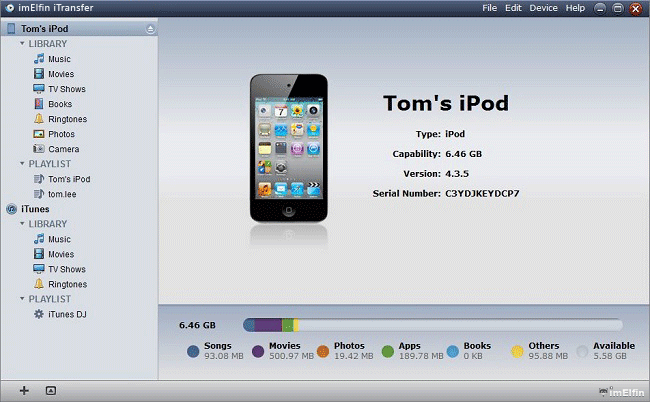Image resolution: width=650 pixels, height=402 pixels.
Task: Open the Camera library item
Action: (x=62, y=149)
